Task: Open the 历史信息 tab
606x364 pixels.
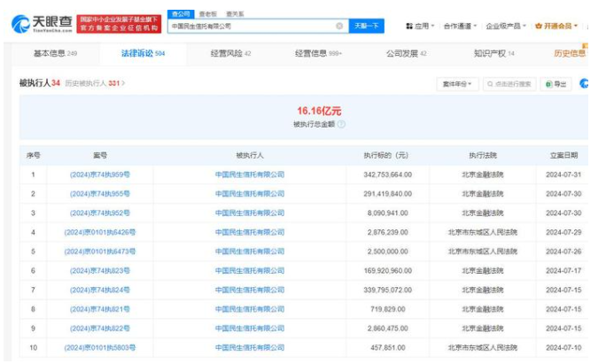Action: 571,53
